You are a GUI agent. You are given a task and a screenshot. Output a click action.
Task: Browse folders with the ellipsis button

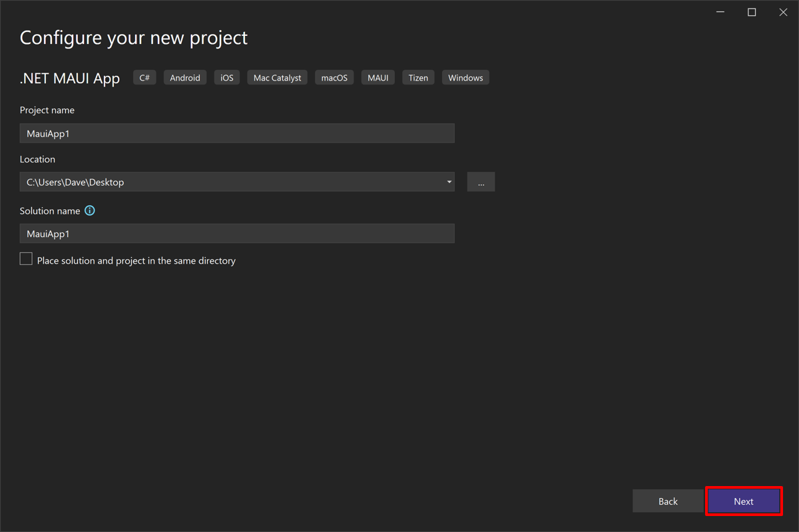tap(481, 181)
